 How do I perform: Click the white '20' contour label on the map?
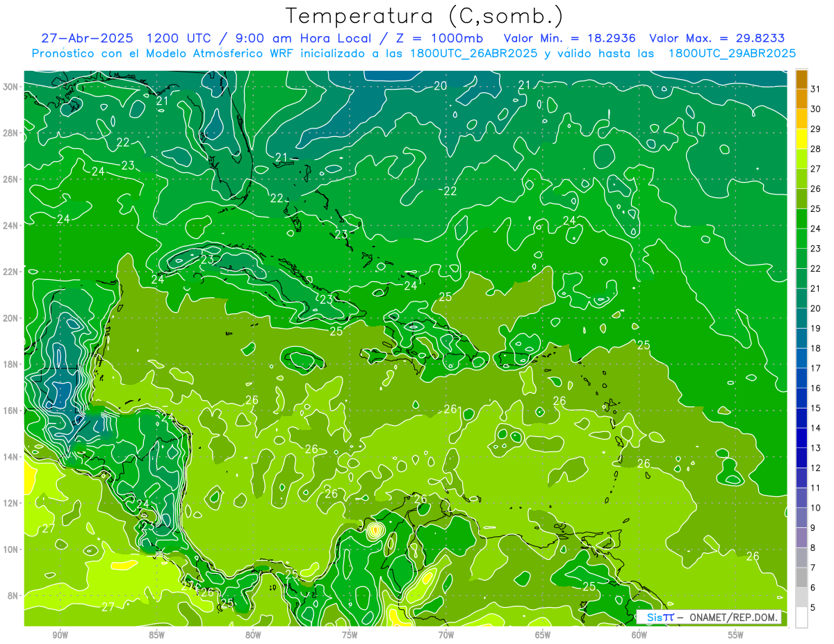[440, 85]
